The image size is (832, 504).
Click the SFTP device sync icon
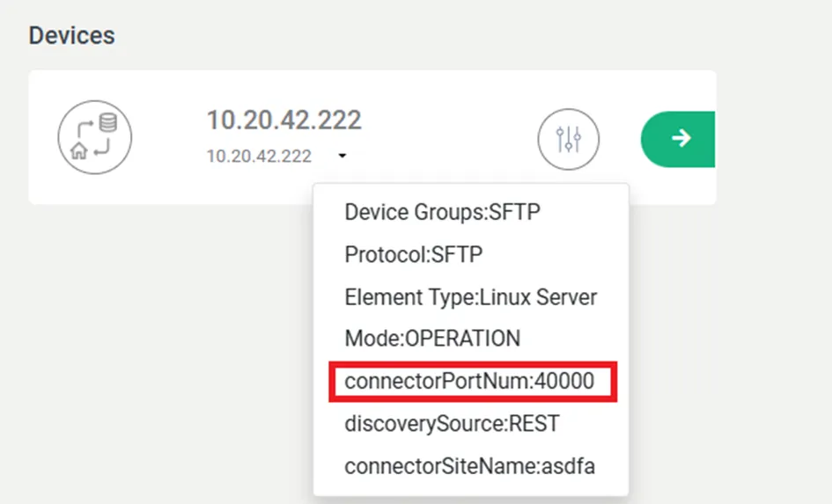pyautogui.click(x=95, y=137)
